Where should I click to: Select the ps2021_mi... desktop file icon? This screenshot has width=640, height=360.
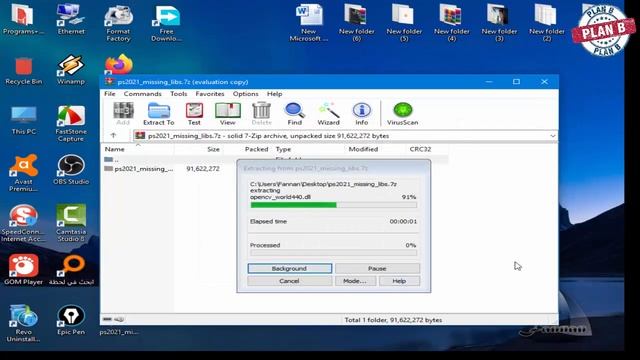click(119, 332)
